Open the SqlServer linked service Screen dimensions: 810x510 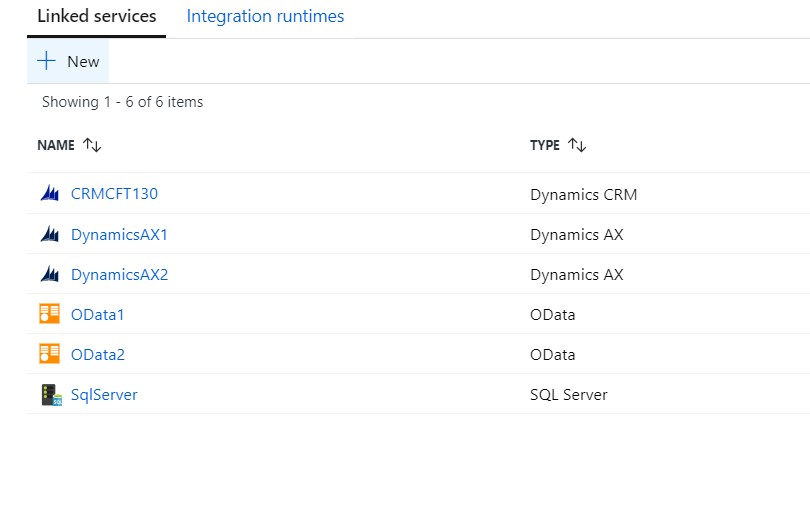point(104,395)
